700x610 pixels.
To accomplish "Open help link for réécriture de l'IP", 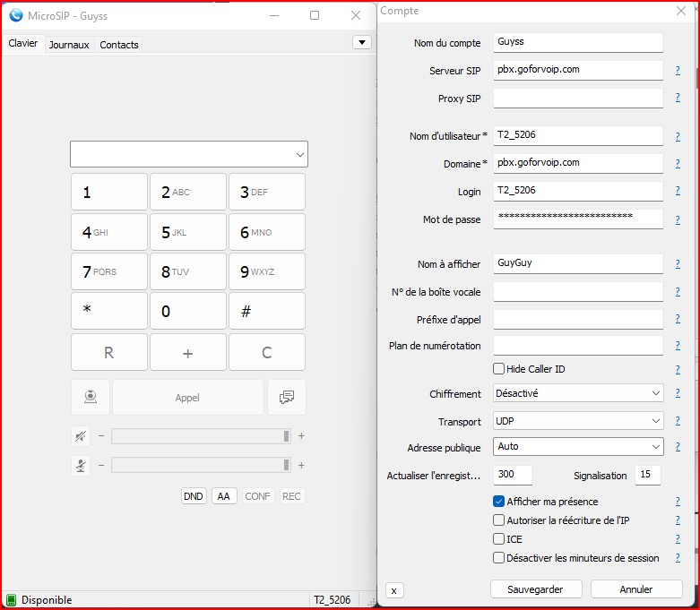I will point(678,520).
